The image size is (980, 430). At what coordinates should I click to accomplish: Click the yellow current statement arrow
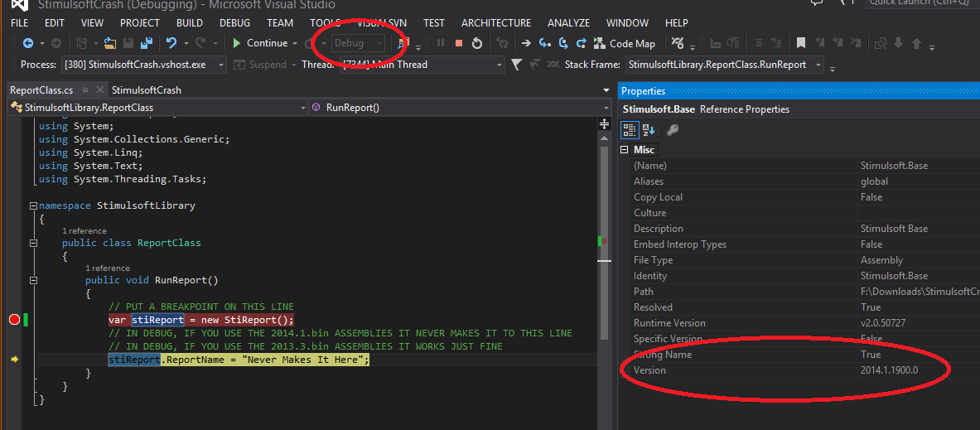pyautogui.click(x=15, y=360)
